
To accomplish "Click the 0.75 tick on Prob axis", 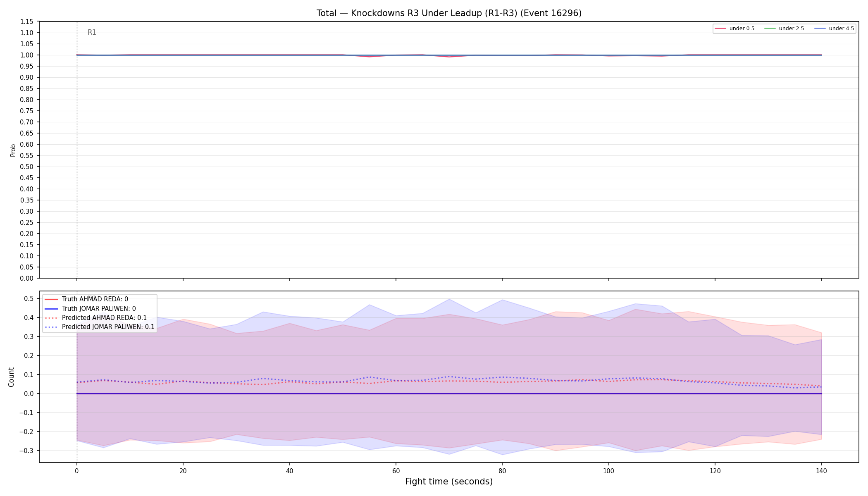I will point(27,111).
